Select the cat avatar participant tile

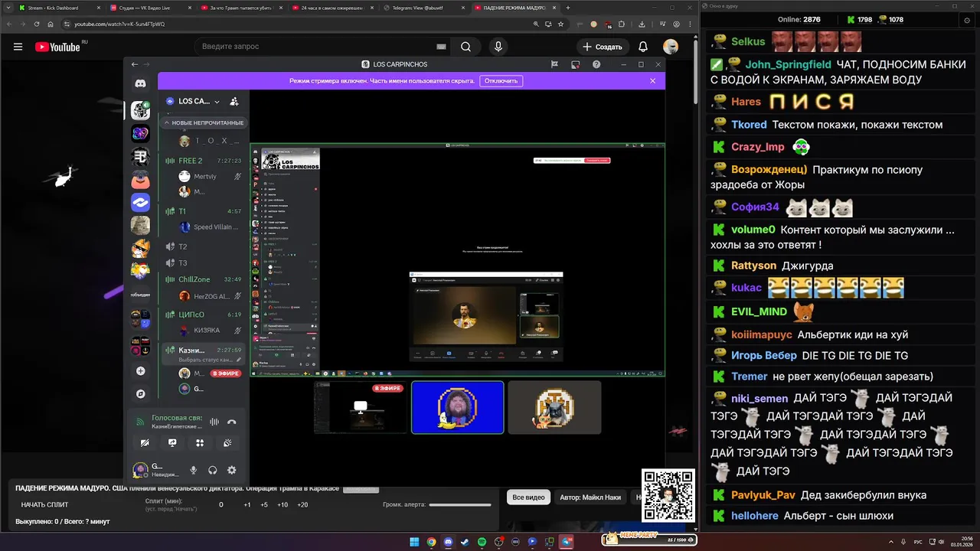click(x=554, y=407)
